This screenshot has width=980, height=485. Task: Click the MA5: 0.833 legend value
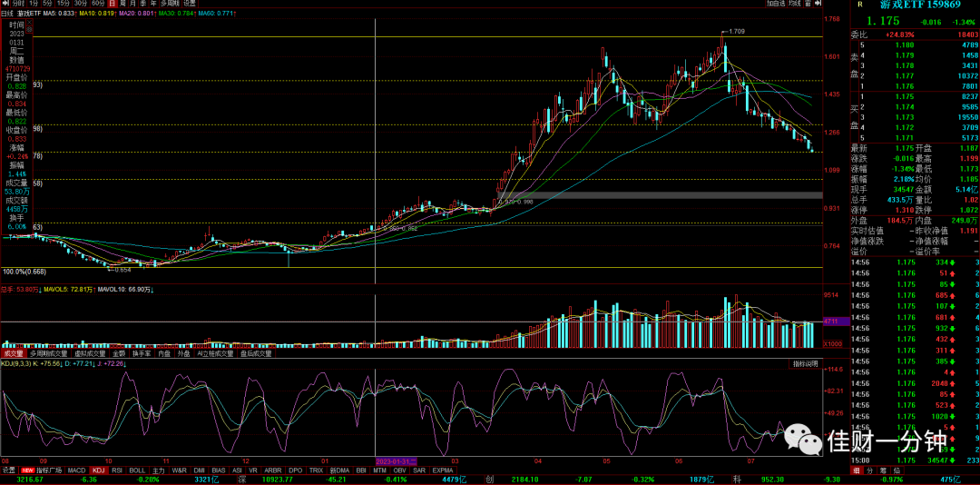pos(59,13)
